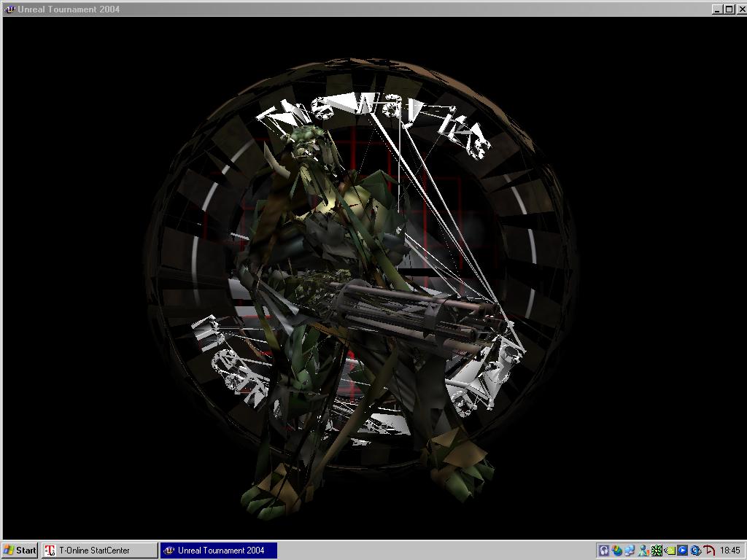Open the network connection computers tray icon
The height and width of the screenshot is (560, 747).
(630, 551)
